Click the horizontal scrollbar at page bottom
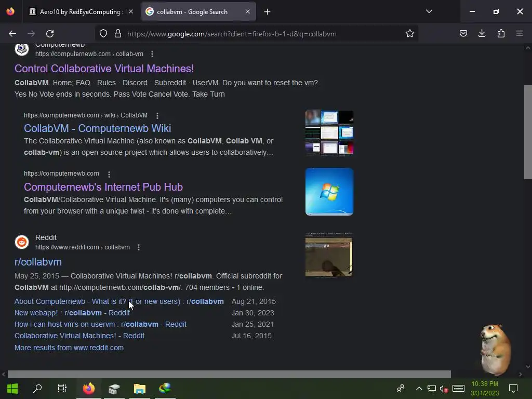The height and width of the screenshot is (399, 532). [x=229, y=374]
